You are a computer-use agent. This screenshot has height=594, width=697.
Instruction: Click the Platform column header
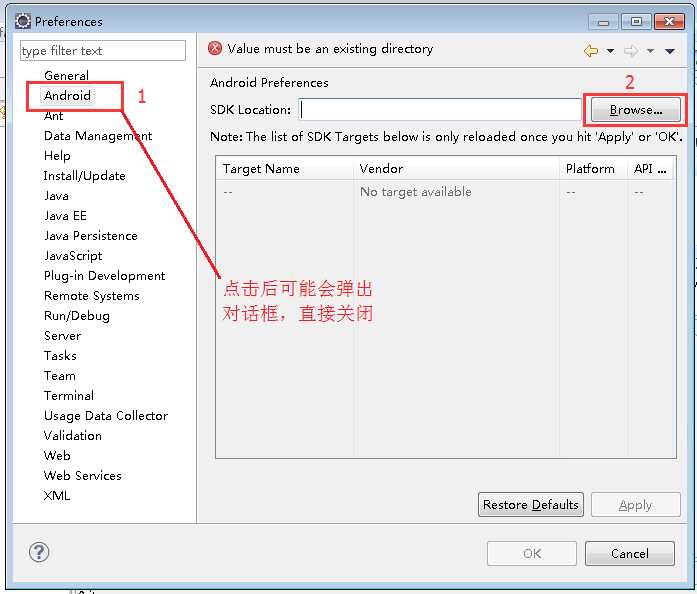tap(593, 169)
